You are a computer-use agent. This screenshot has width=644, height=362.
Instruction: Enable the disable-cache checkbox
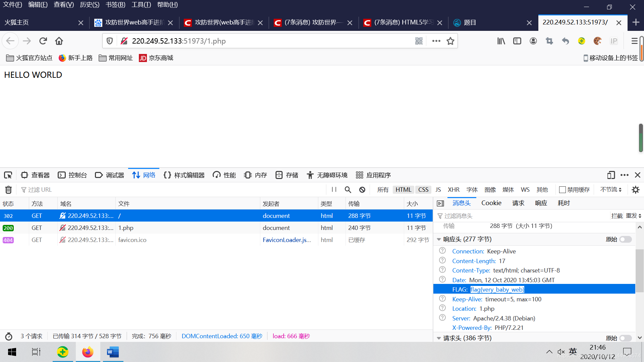click(x=562, y=190)
